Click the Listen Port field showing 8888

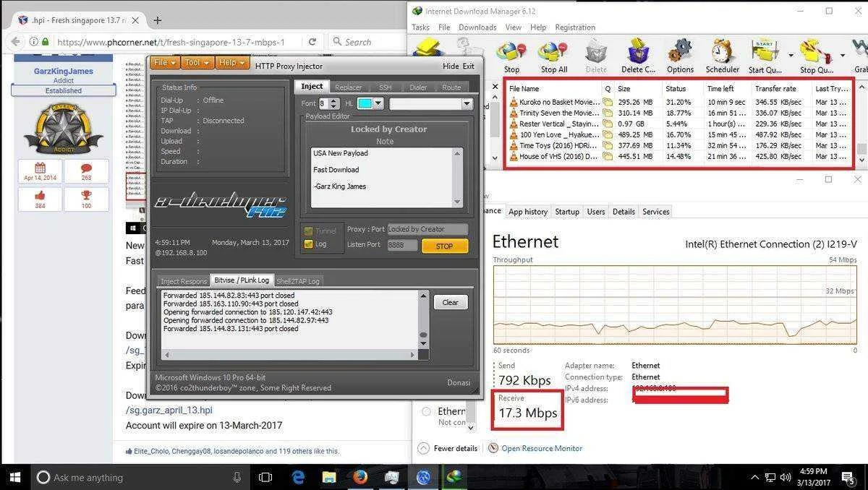pyautogui.click(x=402, y=246)
